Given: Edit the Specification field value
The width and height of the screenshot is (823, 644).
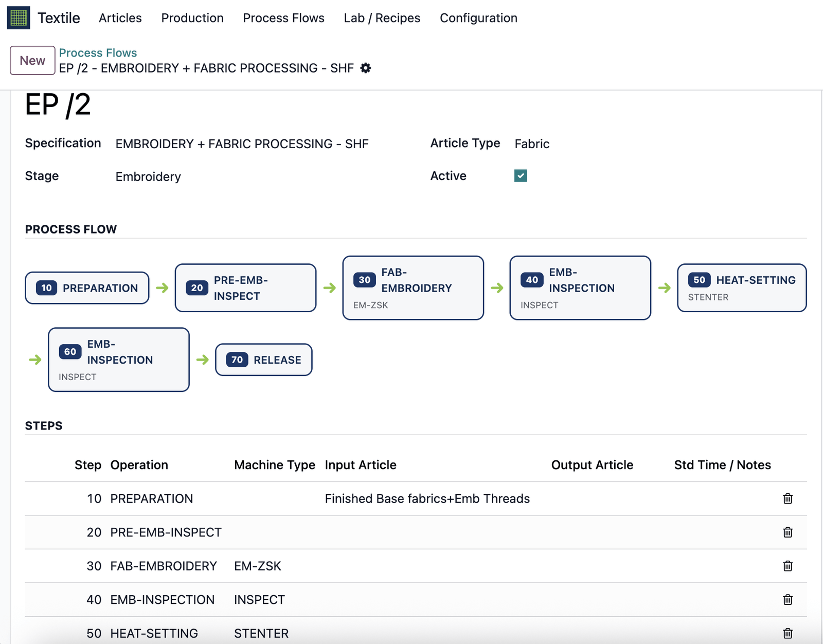Looking at the screenshot, I should click(x=242, y=144).
